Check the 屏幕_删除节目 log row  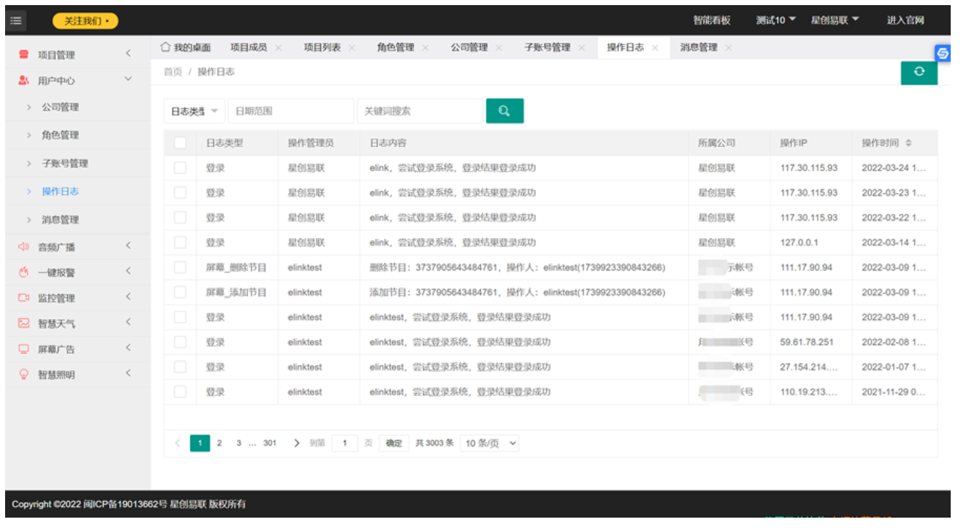(x=180, y=267)
